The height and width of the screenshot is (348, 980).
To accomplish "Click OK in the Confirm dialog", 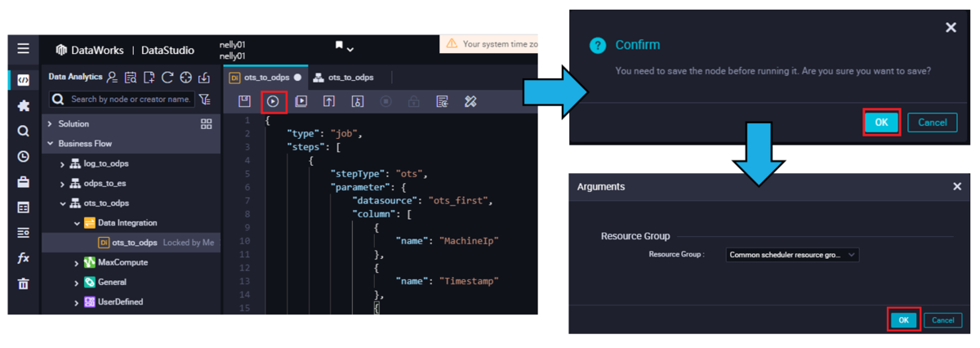I will coord(881,123).
